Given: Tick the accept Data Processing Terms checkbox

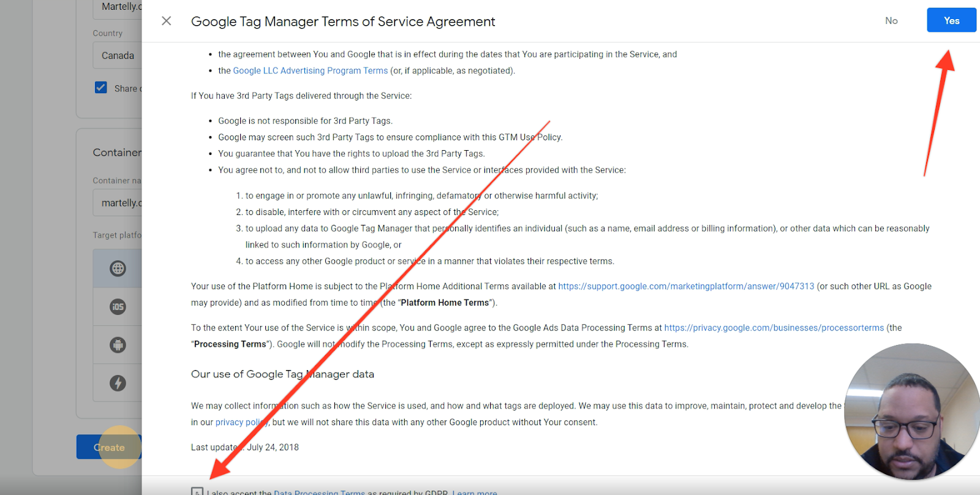Looking at the screenshot, I should [197, 491].
